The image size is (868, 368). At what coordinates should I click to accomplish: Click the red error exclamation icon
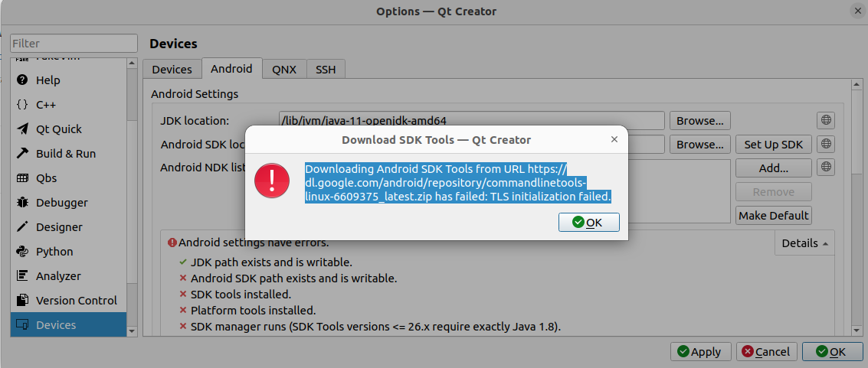click(272, 182)
